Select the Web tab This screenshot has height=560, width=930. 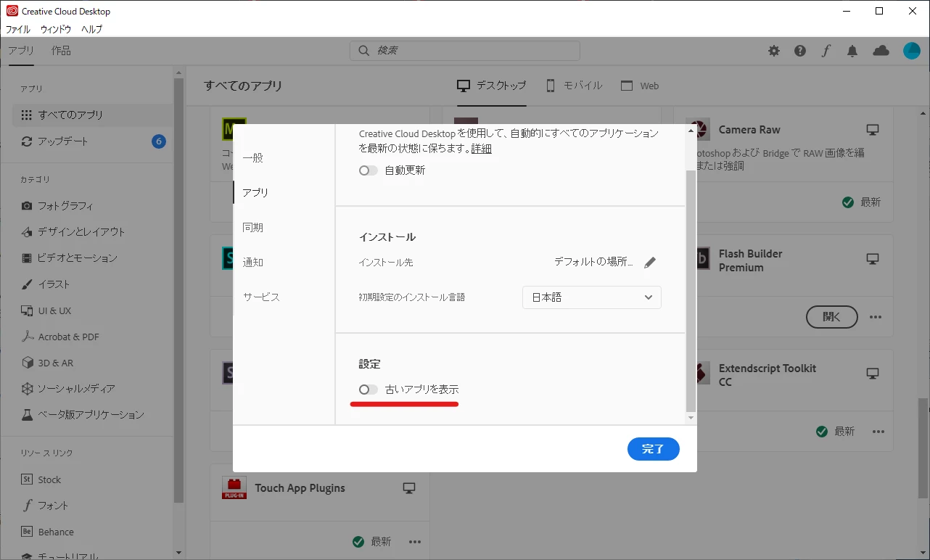point(640,86)
